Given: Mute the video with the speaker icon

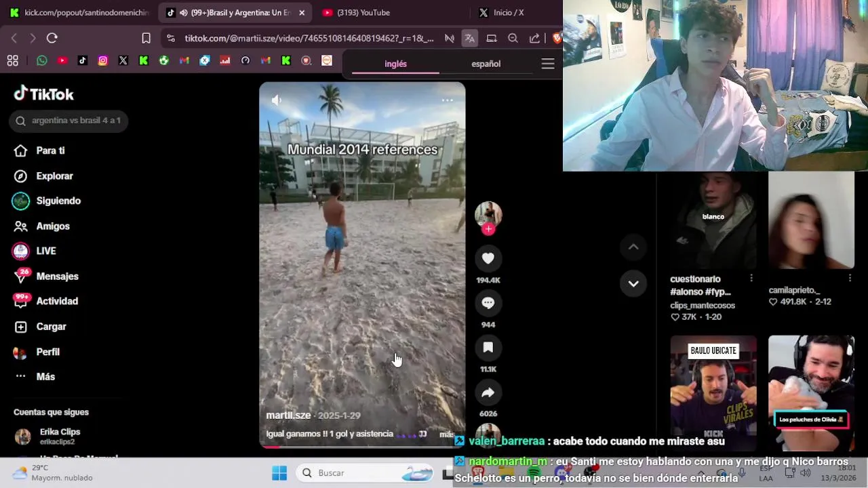Looking at the screenshot, I should click(x=277, y=100).
